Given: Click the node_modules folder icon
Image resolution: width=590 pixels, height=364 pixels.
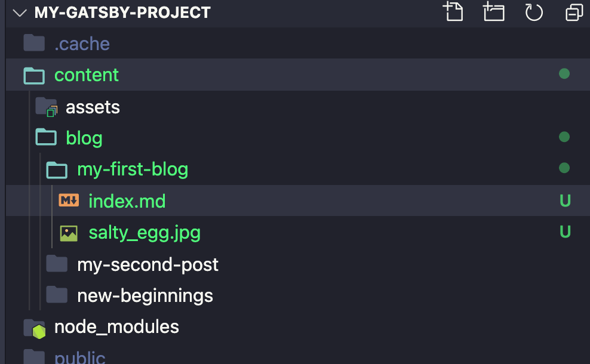Looking at the screenshot, I should click(x=35, y=328).
